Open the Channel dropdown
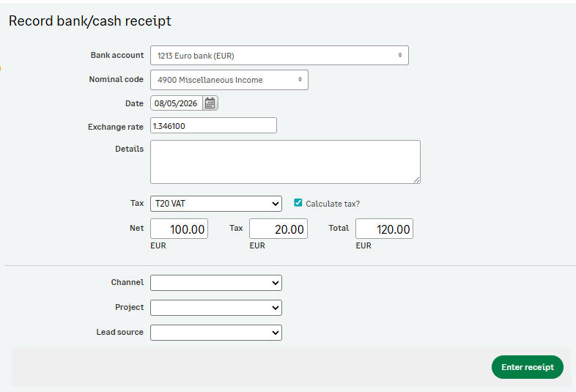 pos(216,283)
